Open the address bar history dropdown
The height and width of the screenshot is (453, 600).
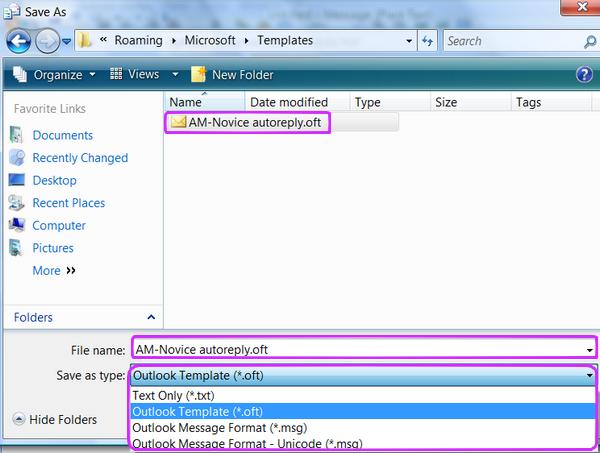coord(409,41)
